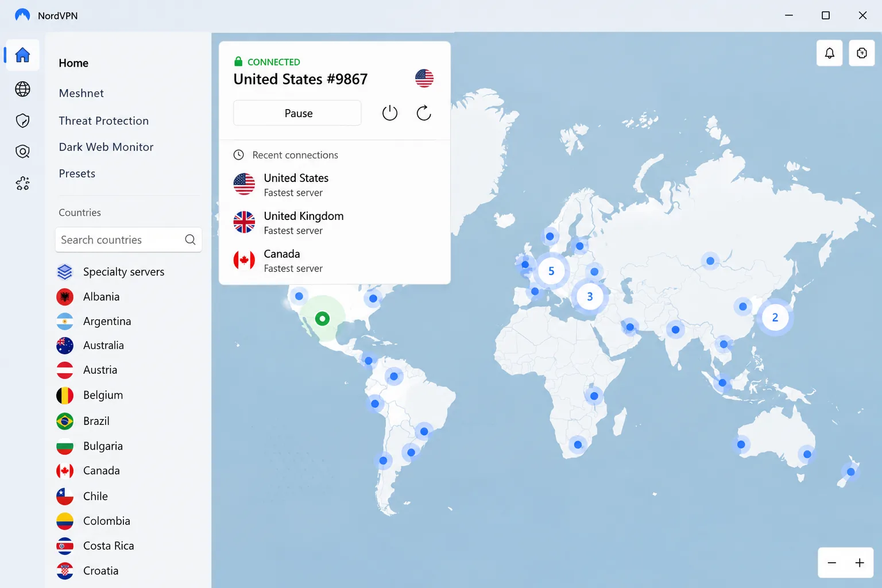Focus the Search countries field
This screenshot has height=588, width=882.
(129, 239)
